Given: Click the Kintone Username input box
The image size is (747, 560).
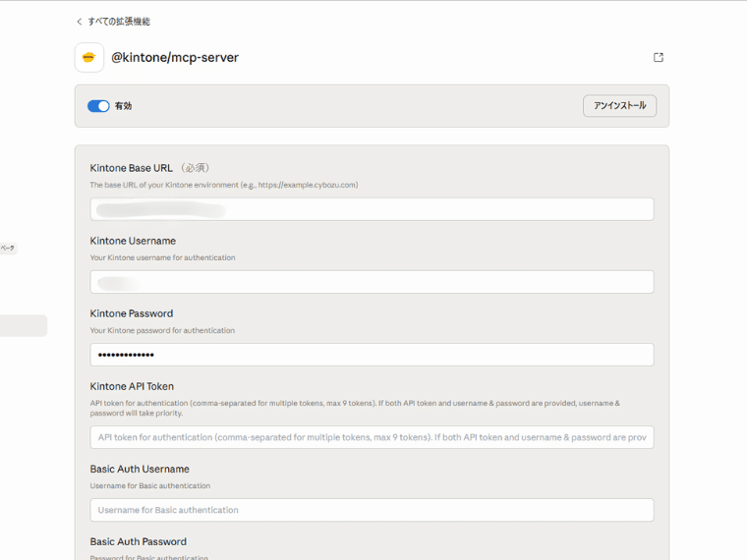Looking at the screenshot, I should tap(372, 282).
